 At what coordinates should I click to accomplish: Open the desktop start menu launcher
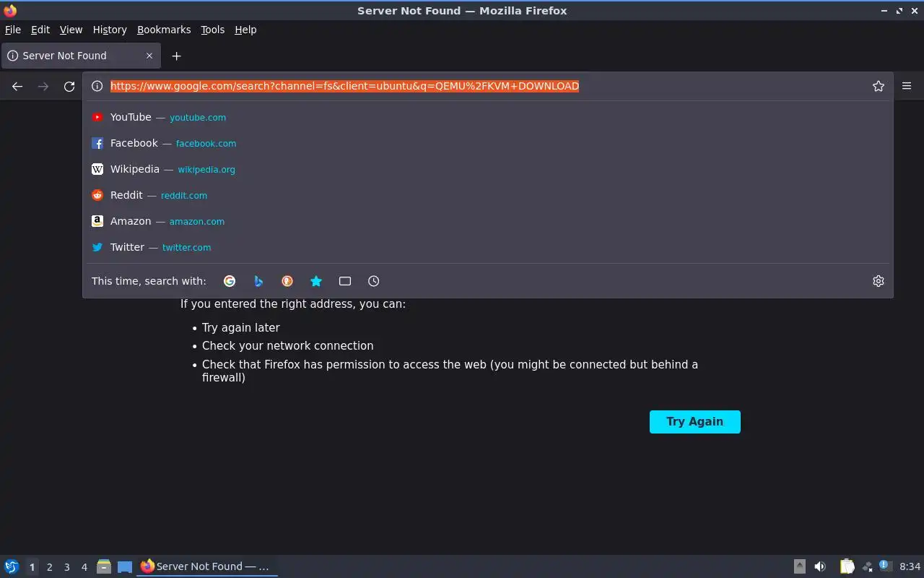click(12, 566)
